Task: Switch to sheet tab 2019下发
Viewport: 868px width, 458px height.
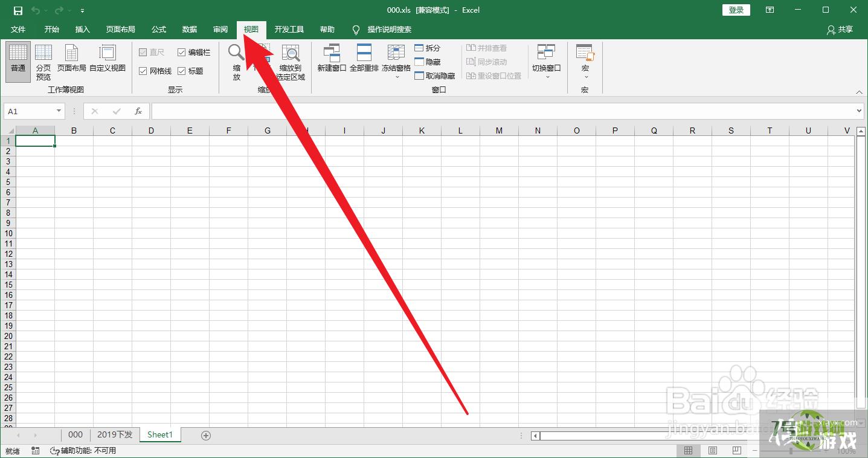Action: pos(115,435)
